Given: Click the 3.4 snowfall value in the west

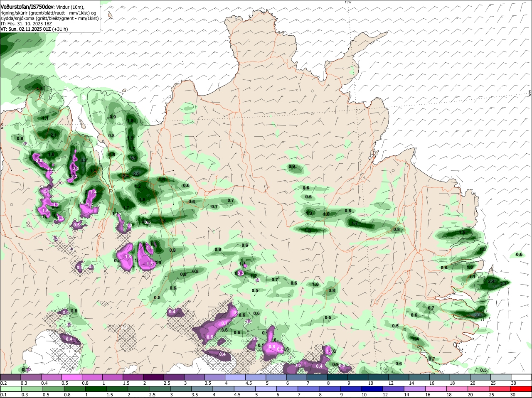Looking at the screenshot, I should coord(75,168).
